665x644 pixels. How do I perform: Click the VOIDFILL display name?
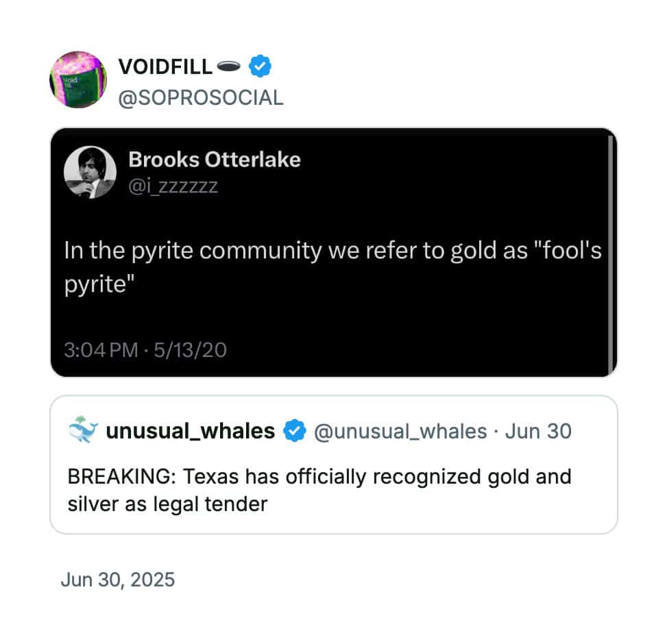click(165, 67)
